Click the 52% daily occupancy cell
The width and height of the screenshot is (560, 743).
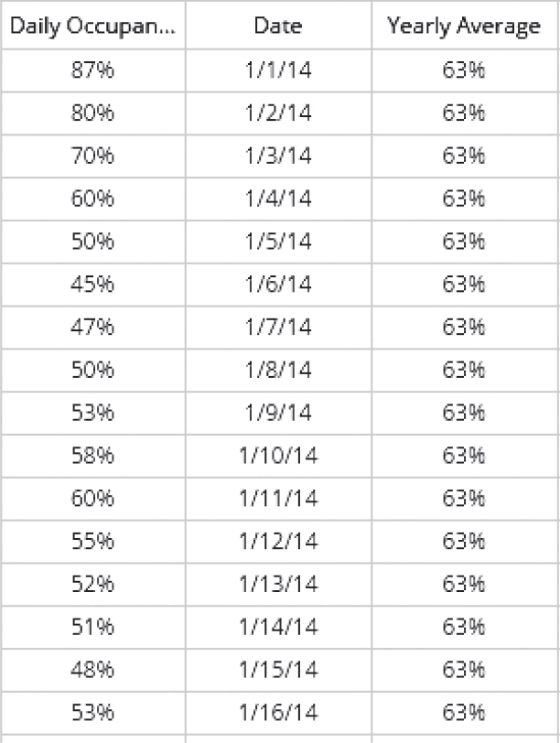tap(92, 584)
